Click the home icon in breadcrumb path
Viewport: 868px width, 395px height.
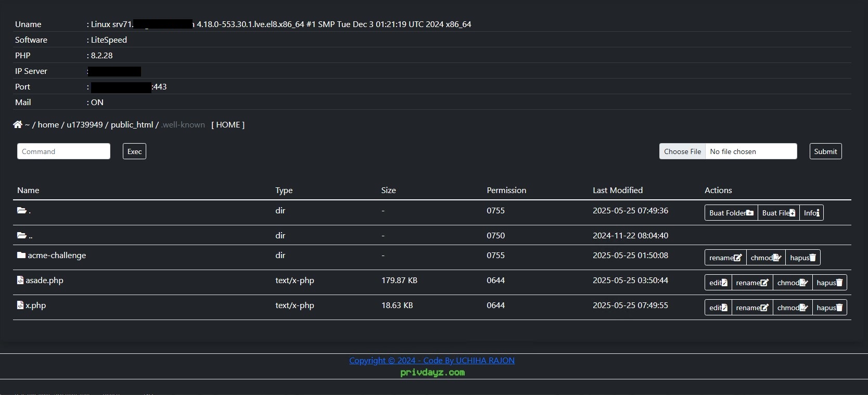(x=18, y=125)
